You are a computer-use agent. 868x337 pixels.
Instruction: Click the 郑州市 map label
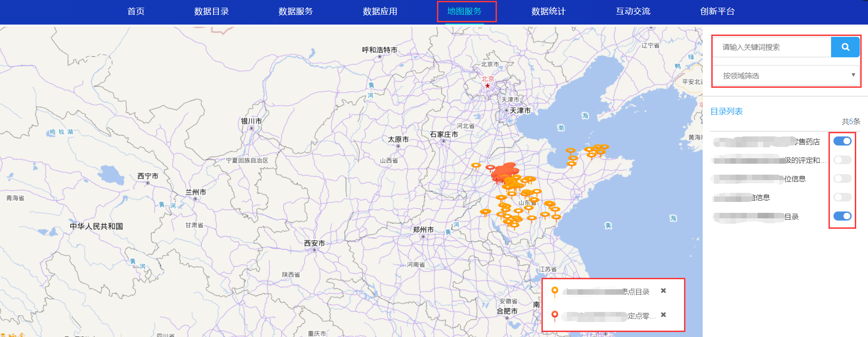(x=423, y=230)
